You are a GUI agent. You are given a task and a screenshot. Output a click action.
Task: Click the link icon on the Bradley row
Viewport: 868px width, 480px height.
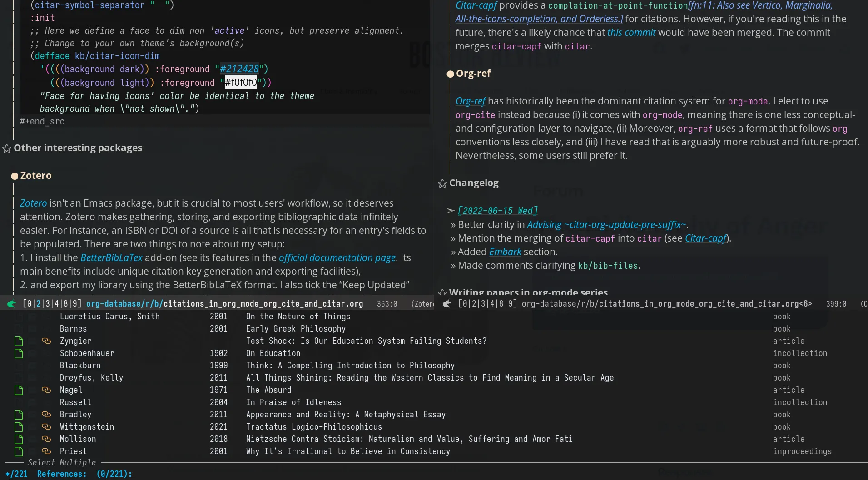(46, 414)
